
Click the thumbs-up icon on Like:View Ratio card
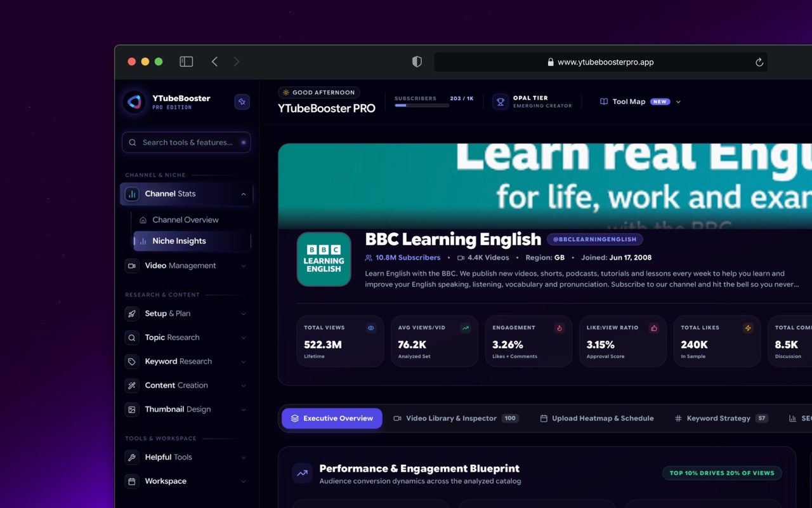[x=653, y=328]
